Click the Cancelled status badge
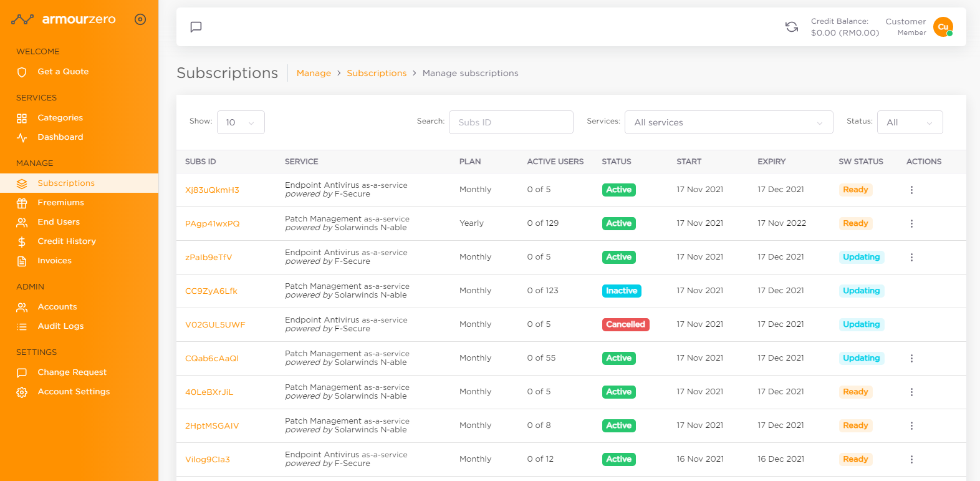980x481 pixels. [625, 324]
